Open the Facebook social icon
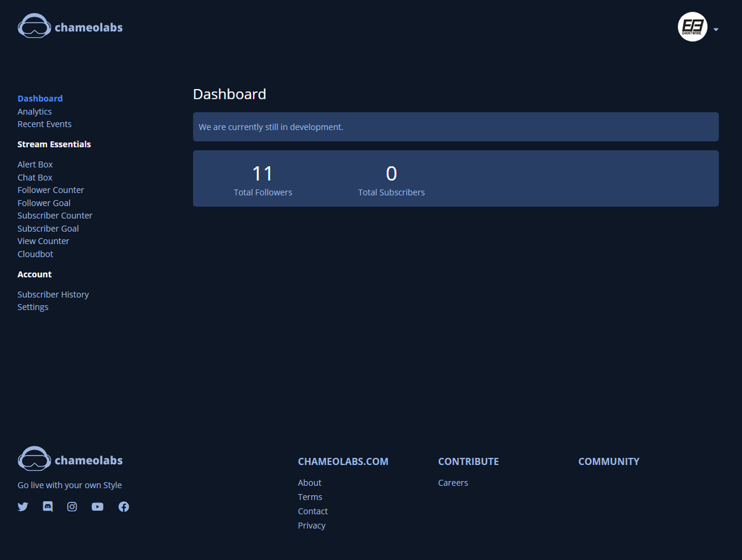 (x=124, y=506)
